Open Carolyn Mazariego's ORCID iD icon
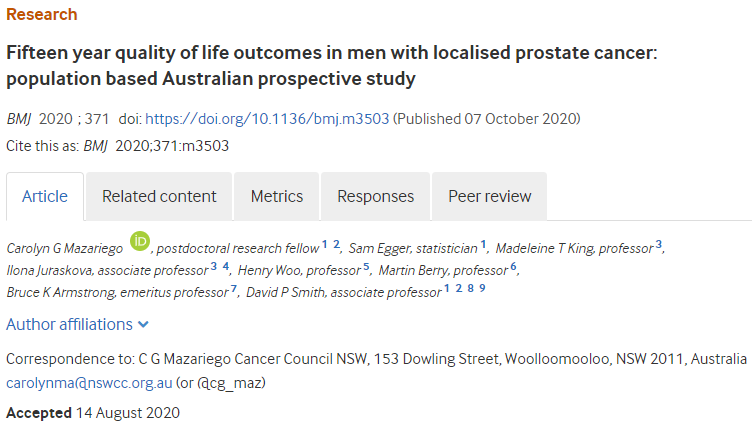Screen dimensions: 752x425 [140, 241]
